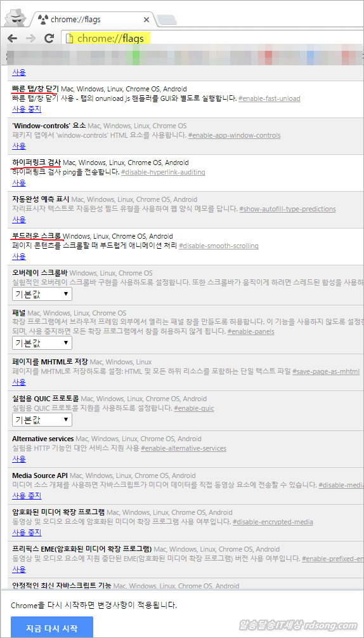This screenshot has width=364, height=638.
Task: Reload the chrome://flags page
Action: [x=49, y=39]
